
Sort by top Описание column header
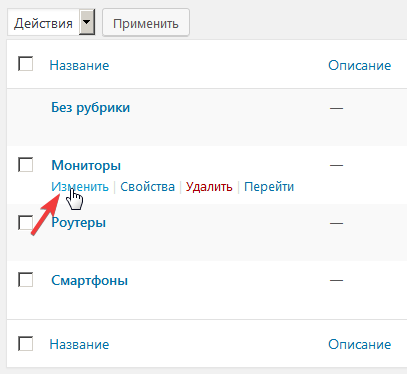point(360,65)
